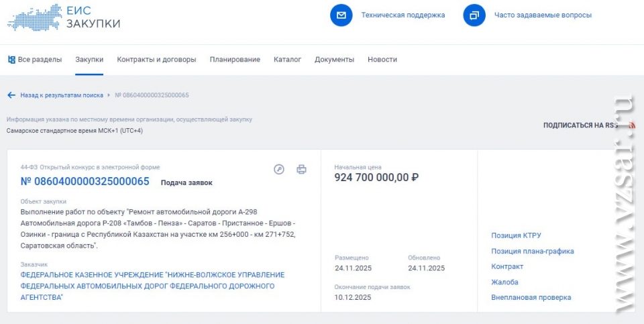Open the 'Внеплановая проверка' link
The image size is (644, 324).
point(531,297)
